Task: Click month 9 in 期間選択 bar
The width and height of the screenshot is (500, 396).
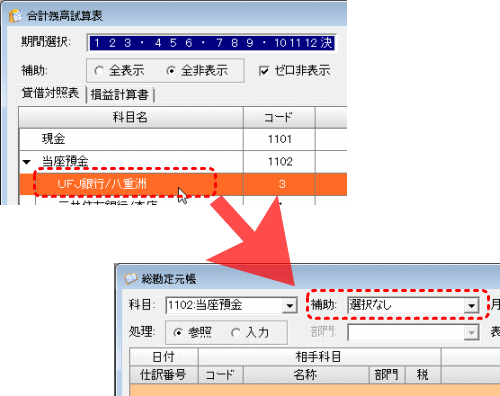Action: click(250, 43)
